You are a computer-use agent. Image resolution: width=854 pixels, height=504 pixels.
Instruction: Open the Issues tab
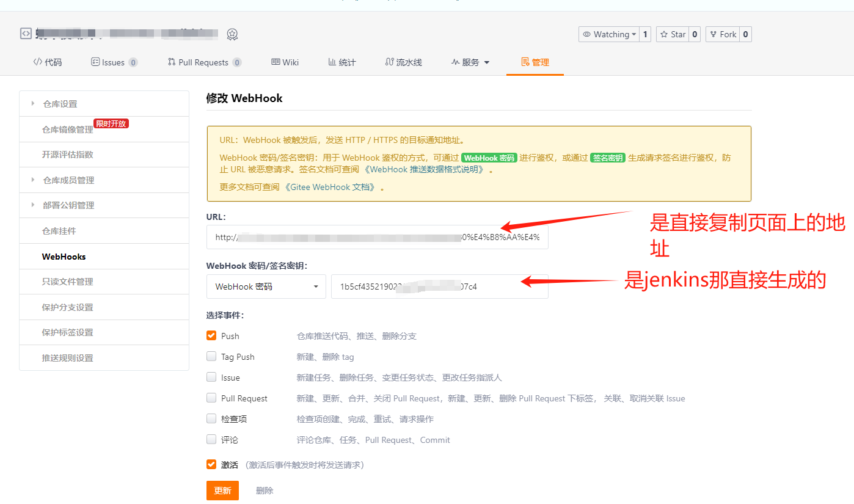click(x=114, y=62)
